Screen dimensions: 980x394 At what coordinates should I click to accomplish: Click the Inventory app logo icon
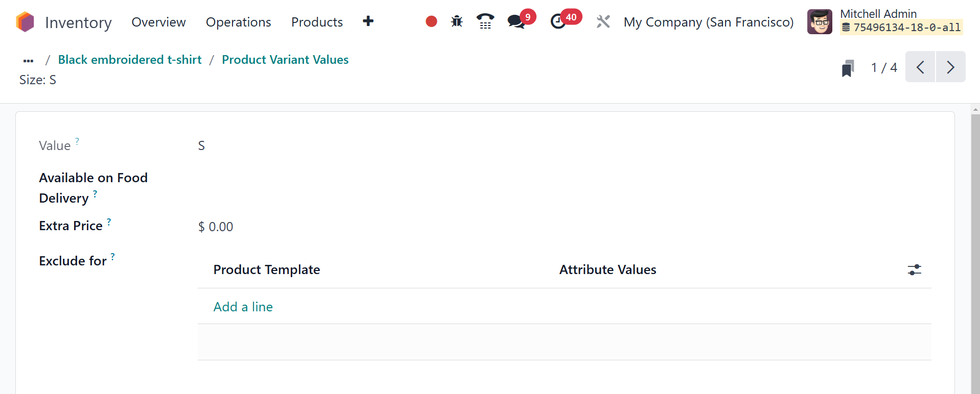[x=25, y=22]
